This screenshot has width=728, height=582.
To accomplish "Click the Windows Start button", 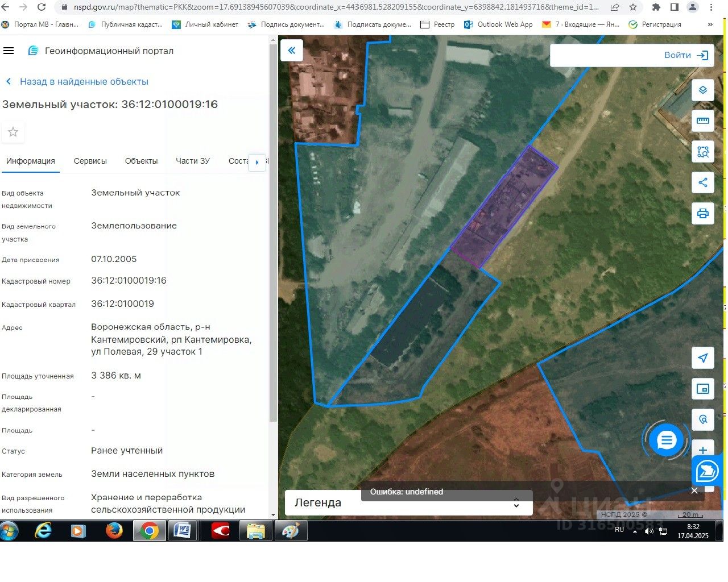I will 9,531.
